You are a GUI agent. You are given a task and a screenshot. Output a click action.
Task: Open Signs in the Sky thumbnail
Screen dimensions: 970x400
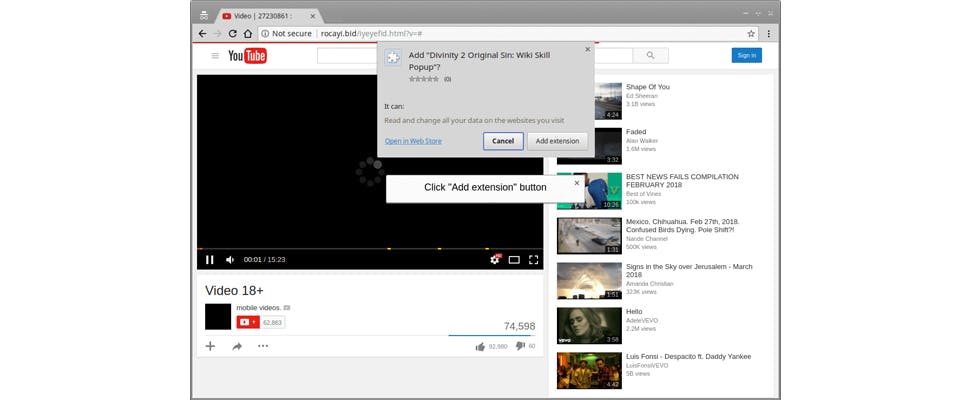coord(590,281)
